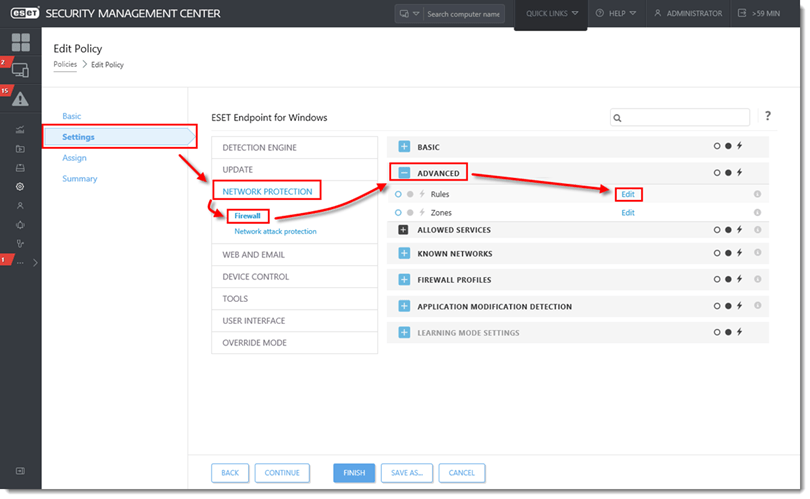Click info icon on Application Modification Detection row
The width and height of the screenshot is (810, 499).
coord(757,305)
